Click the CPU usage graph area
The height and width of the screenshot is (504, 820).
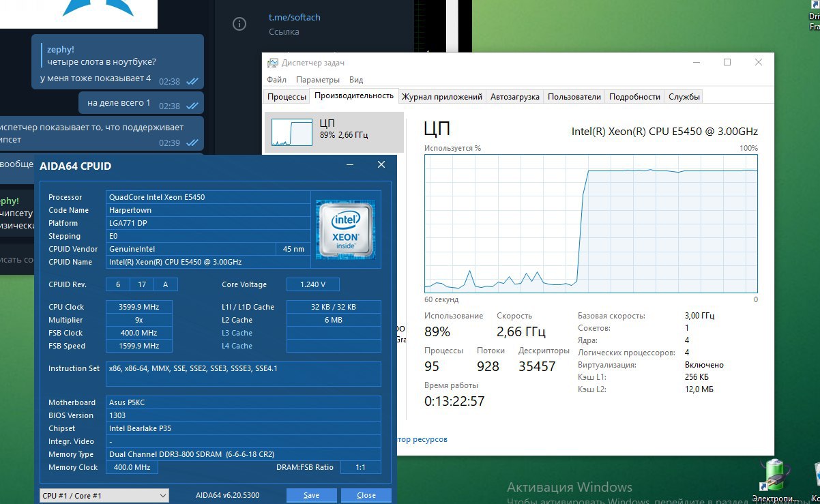(x=591, y=224)
